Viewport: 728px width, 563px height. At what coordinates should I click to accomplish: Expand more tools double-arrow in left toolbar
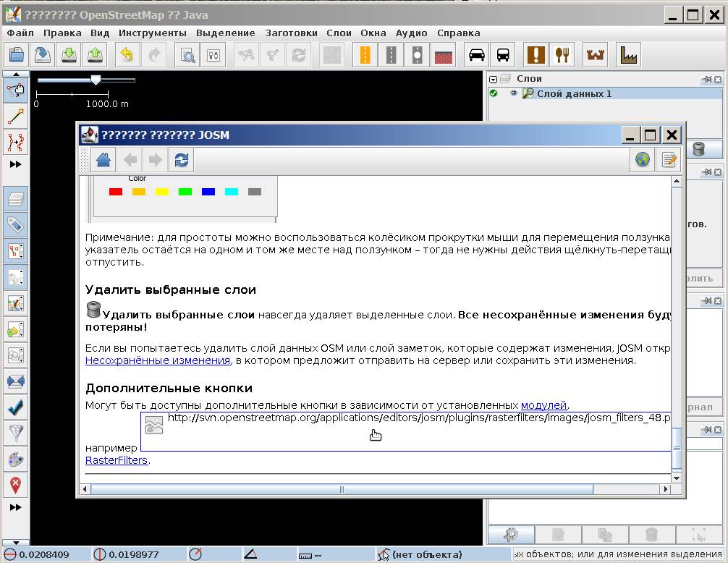(x=15, y=164)
